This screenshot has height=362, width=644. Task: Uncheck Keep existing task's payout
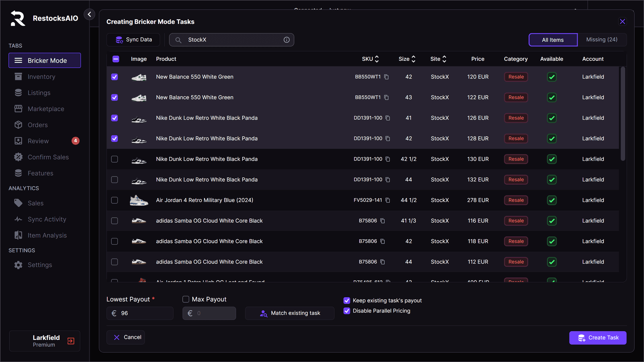(347, 300)
